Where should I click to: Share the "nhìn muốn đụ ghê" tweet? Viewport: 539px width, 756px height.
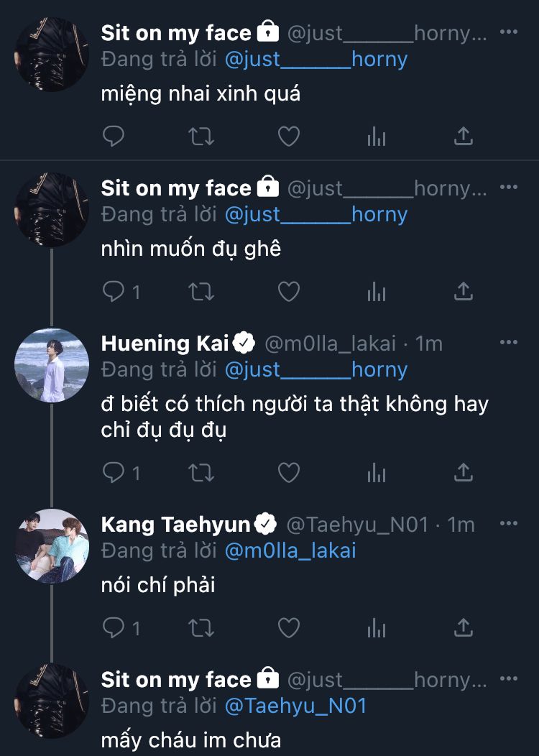[464, 291]
